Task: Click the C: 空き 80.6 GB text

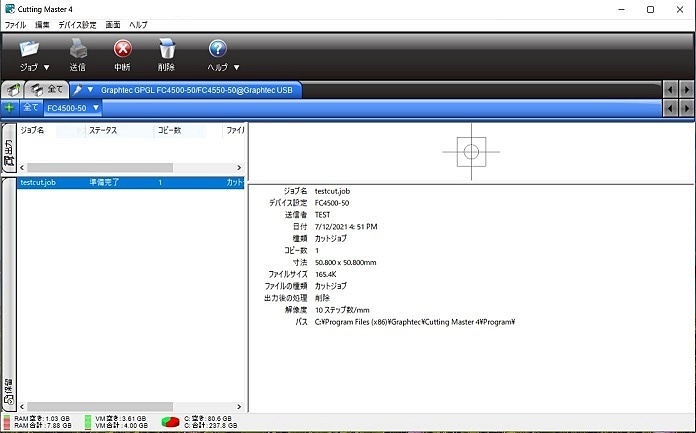Action: (208, 418)
